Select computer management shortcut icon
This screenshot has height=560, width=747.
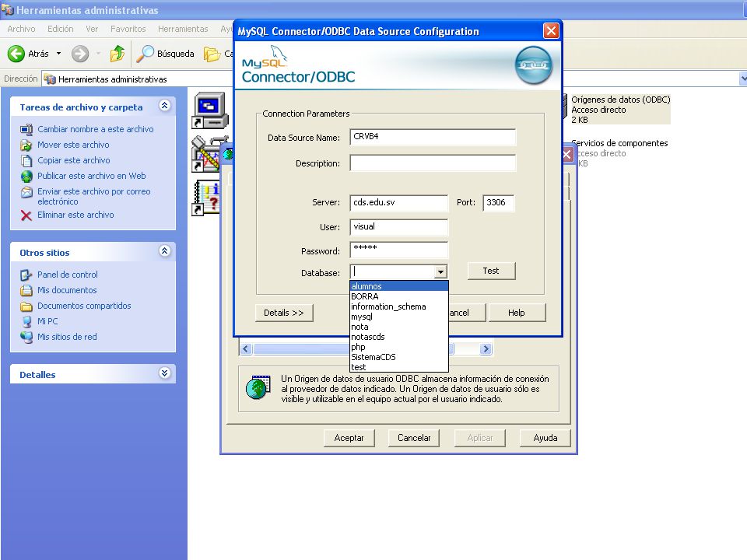click(x=210, y=110)
